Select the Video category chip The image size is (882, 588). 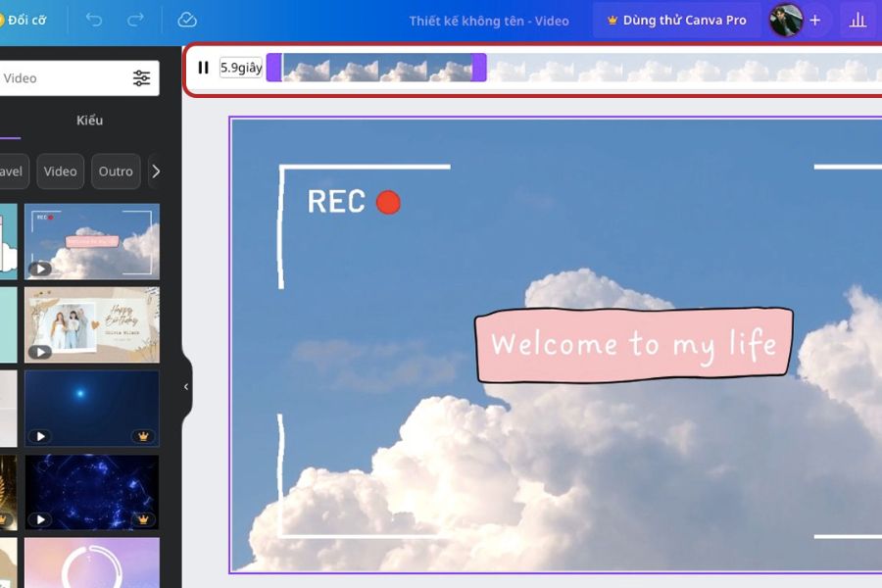(x=60, y=171)
